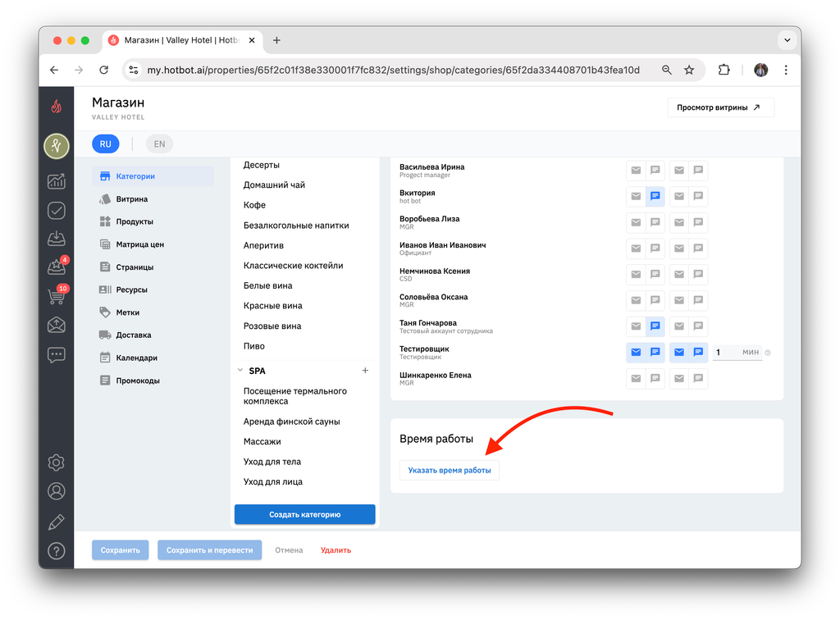Select the Уход для лица category

pyautogui.click(x=272, y=482)
